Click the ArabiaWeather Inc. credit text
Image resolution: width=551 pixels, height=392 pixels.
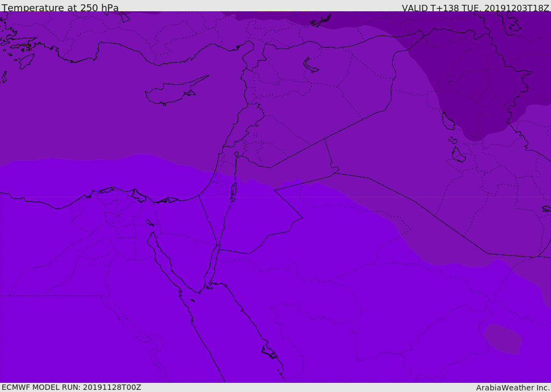click(x=513, y=388)
